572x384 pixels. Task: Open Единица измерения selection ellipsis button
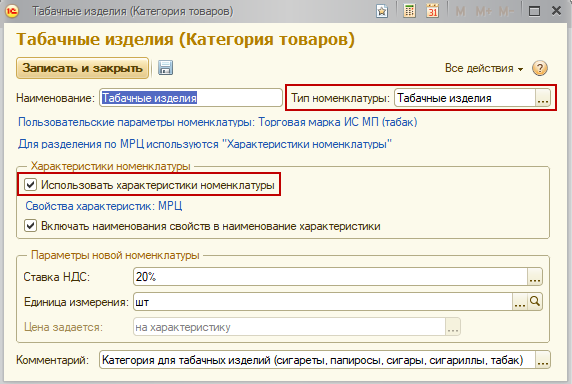point(520,302)
